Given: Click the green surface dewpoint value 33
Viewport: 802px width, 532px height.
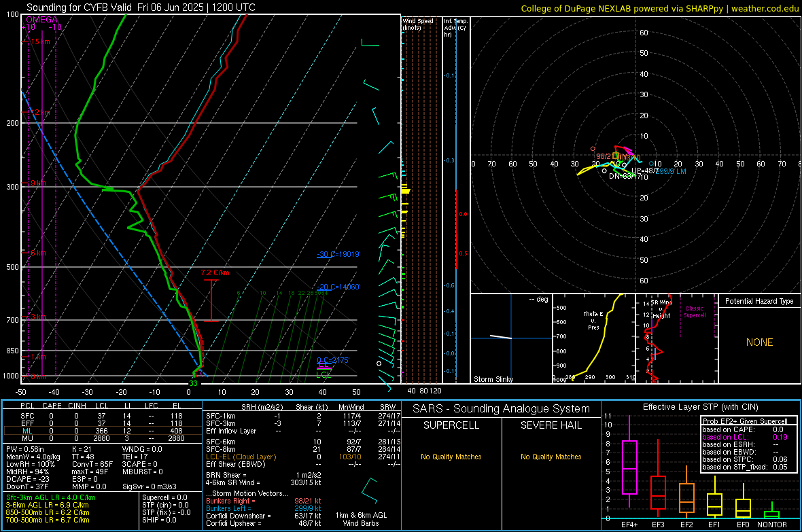Looking at the screenshot, I should point(193,383).
